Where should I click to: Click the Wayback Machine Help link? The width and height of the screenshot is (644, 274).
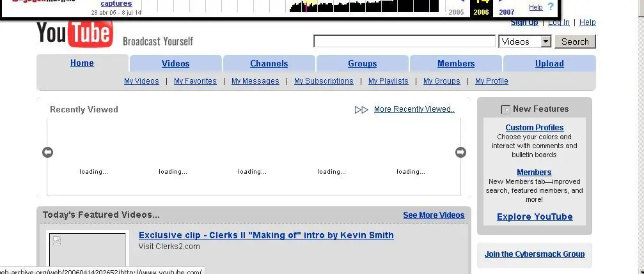pyautogui.click(x=535, y=7)
